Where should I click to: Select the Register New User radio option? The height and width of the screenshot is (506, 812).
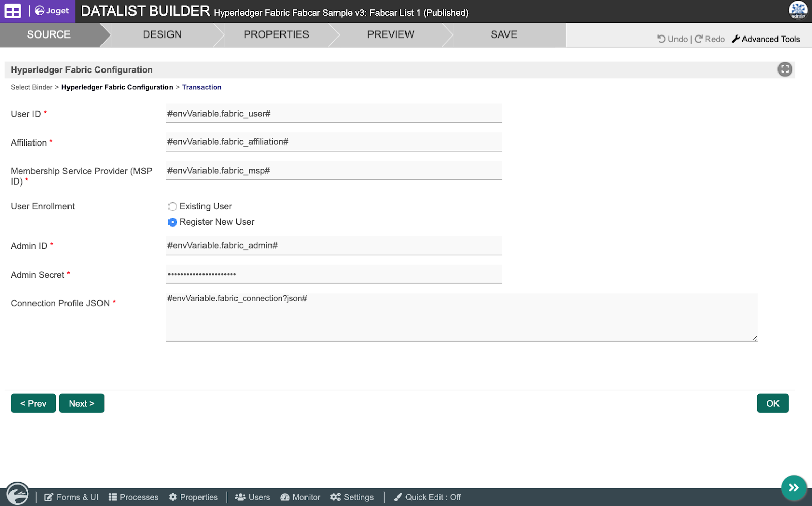(x=173, y=222)
